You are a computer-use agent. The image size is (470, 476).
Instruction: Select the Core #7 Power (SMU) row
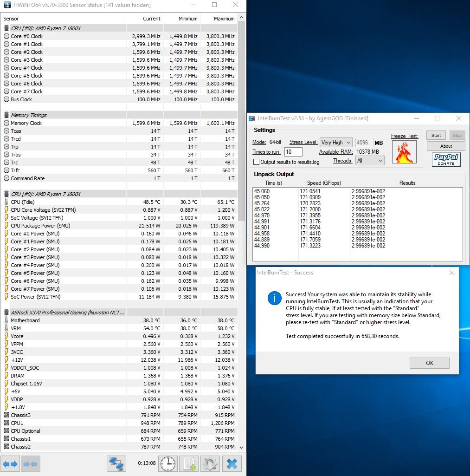coord(119,289)
